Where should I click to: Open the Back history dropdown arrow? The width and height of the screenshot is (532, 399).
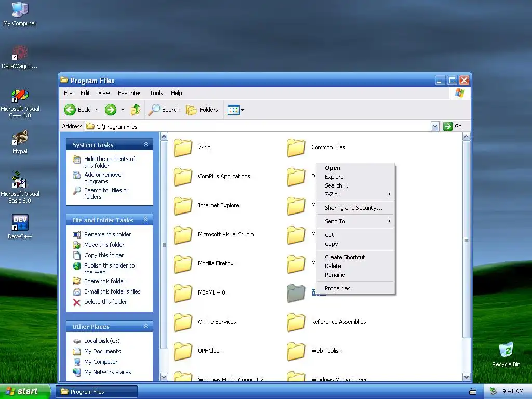[96, 110]
